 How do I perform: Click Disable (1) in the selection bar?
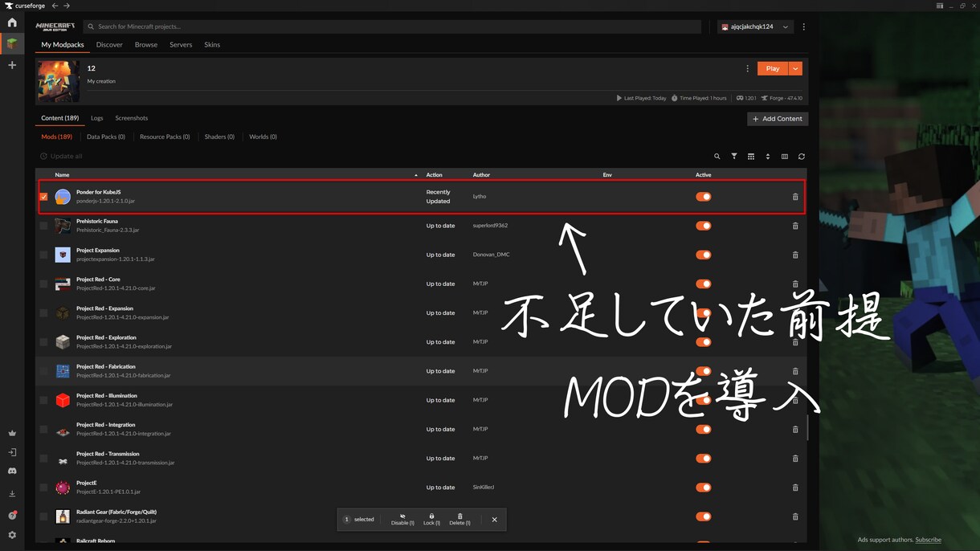(402, 520)
